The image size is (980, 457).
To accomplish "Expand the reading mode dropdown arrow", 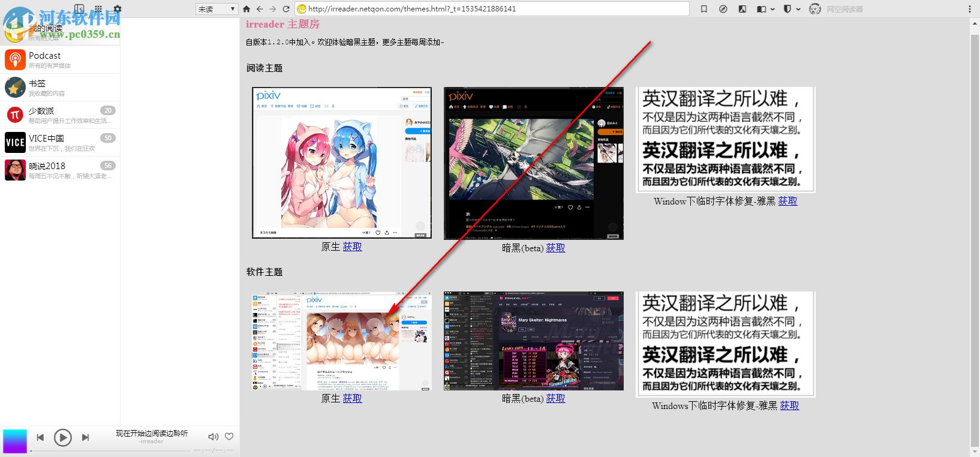I will tap(772, 9).
